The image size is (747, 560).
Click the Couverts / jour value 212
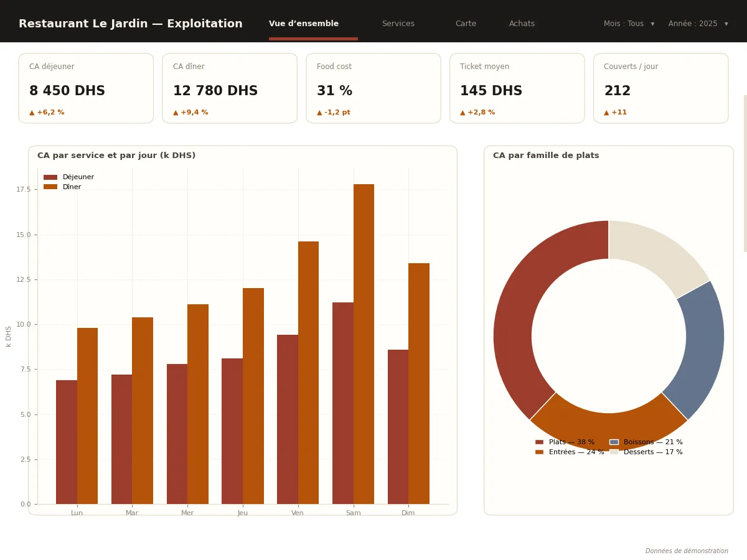pos(617,91)
